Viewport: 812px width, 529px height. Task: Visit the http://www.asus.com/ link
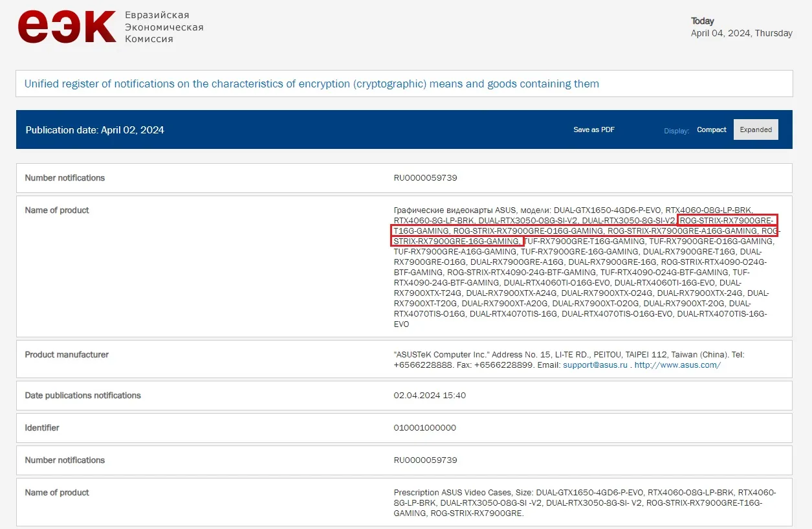click(677, 365)
